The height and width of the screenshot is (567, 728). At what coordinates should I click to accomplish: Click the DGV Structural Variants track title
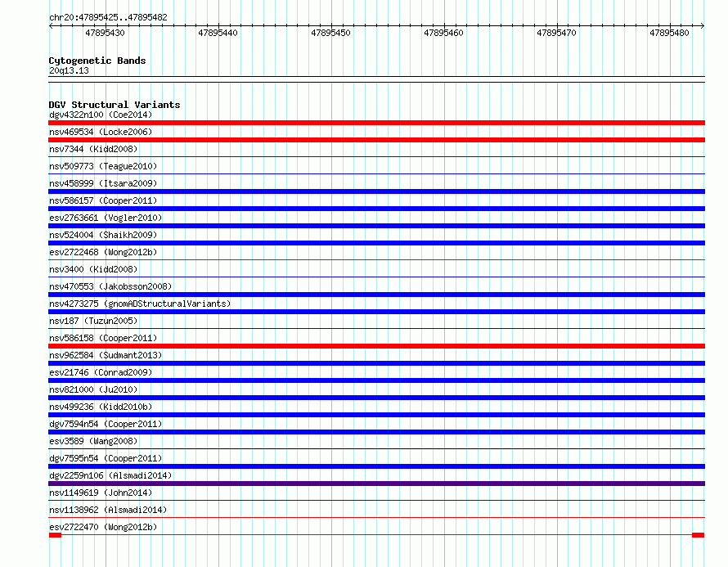coord(115,105)
